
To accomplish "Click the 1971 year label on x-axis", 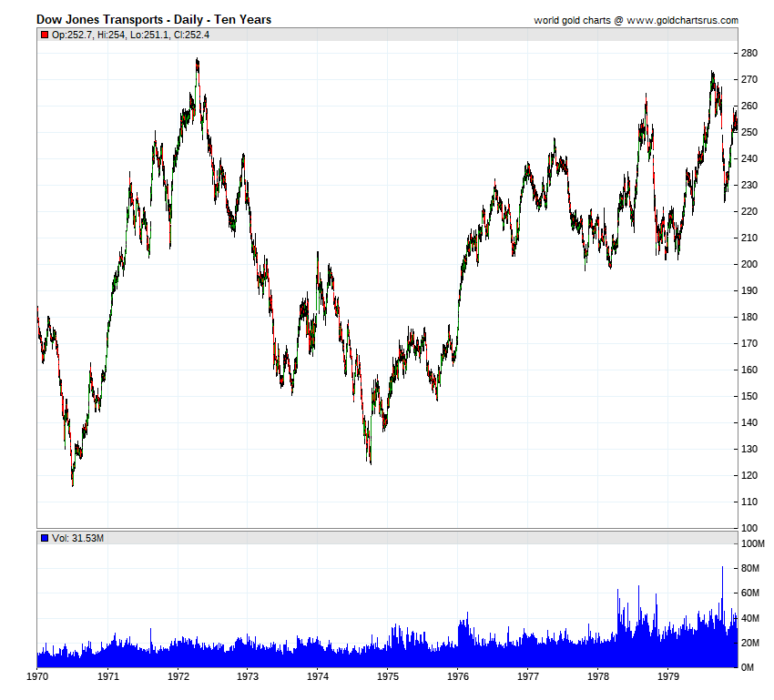I will tap(108, 676).
